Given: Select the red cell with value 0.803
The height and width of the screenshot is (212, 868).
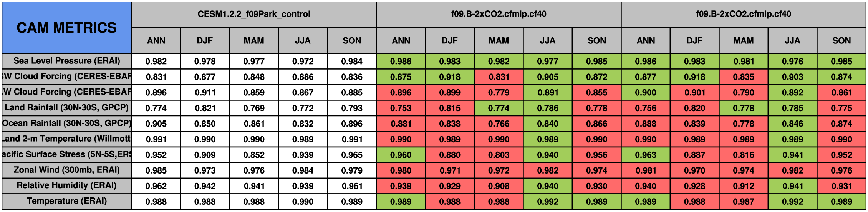Looking at the screenshot, I should [x=499, y=155].
